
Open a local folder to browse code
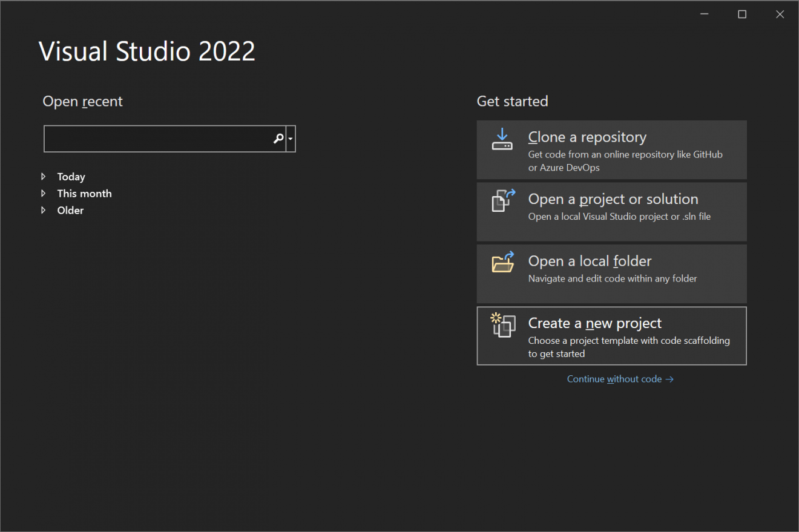coord(611,274)
